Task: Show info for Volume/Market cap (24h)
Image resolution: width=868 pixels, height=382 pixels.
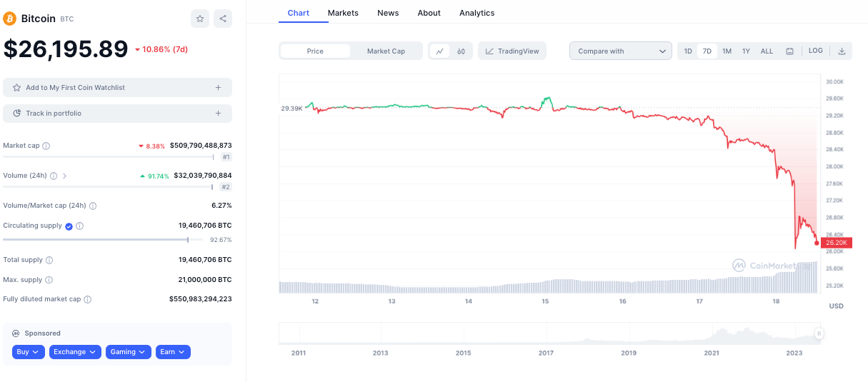Action: click(93, 206)
